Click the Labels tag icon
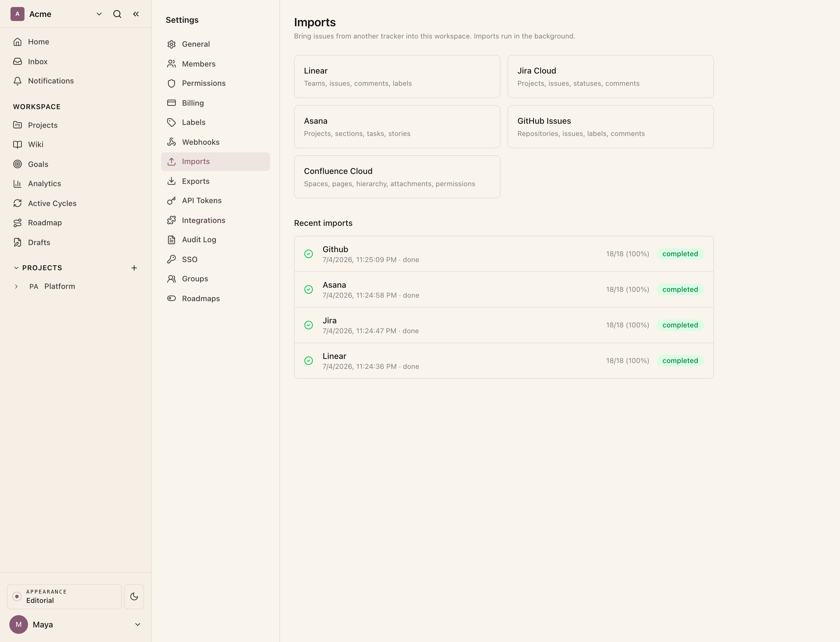This screenshot has height=642, width=840. [171, 122]
